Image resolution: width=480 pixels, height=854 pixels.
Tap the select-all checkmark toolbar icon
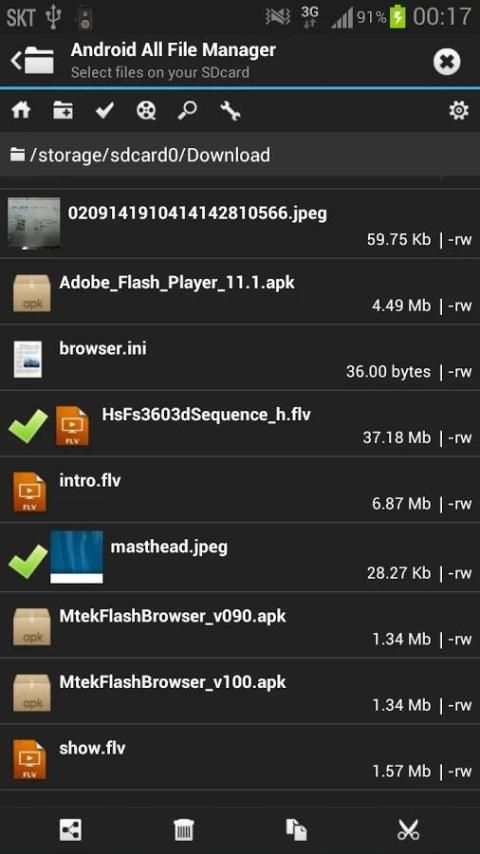point(105,111)
